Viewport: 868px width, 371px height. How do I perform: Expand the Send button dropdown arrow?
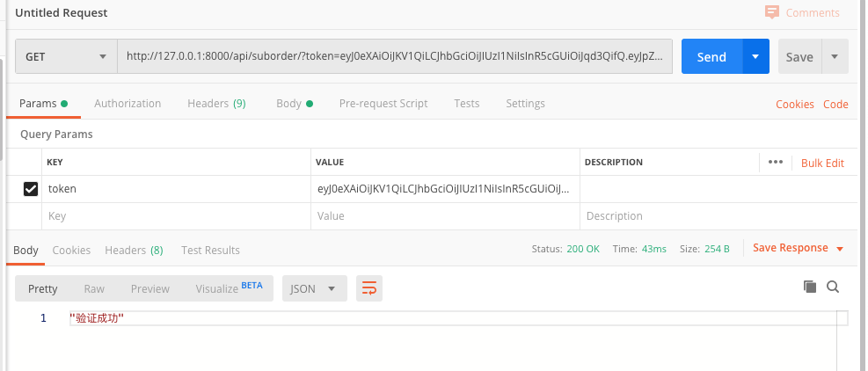(755, 56)
